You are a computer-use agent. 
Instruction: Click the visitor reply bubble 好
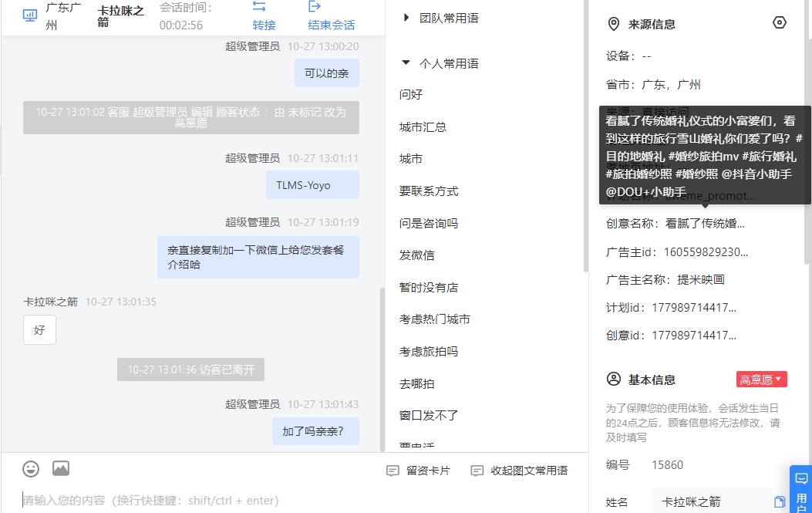point(39,330)
